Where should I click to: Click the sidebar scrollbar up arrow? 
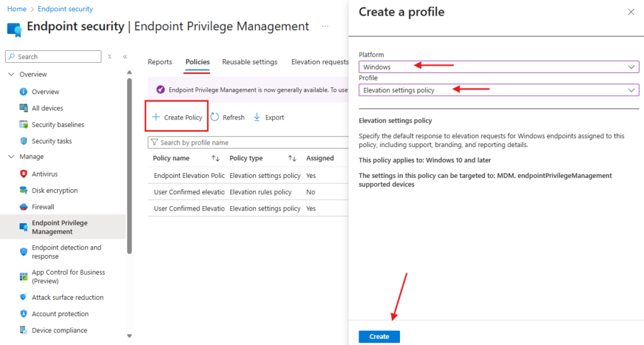pos(130,72)
